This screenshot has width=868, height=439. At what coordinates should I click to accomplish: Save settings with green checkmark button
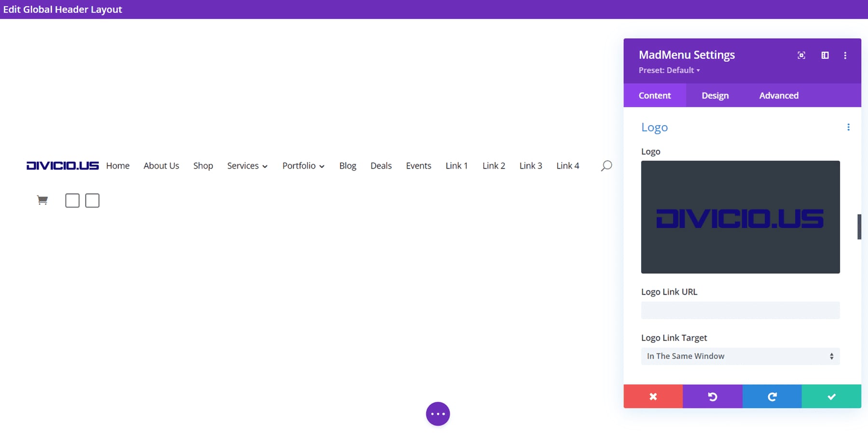pyautogui.click(x=831, y=397)
